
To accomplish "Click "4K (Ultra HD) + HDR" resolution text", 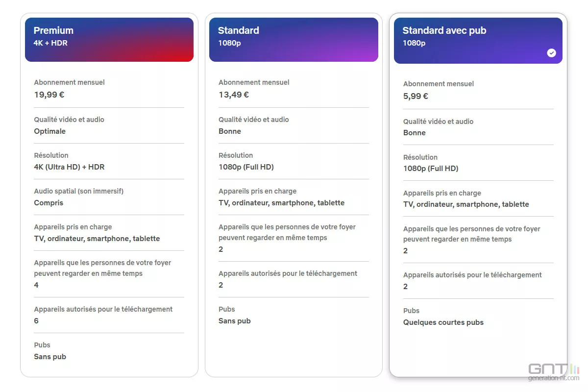I will pos(69,167).
